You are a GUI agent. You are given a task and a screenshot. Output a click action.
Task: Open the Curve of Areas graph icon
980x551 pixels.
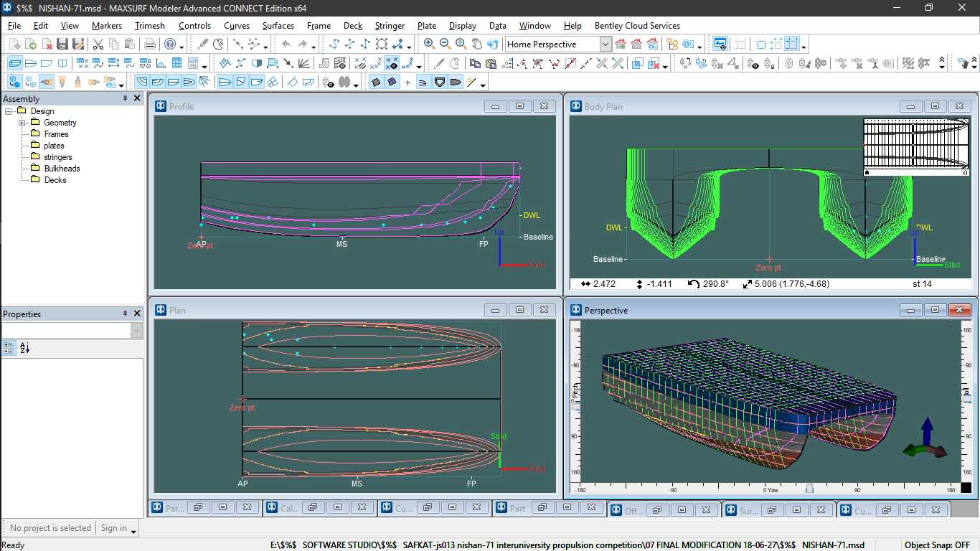tap(160, 63)
